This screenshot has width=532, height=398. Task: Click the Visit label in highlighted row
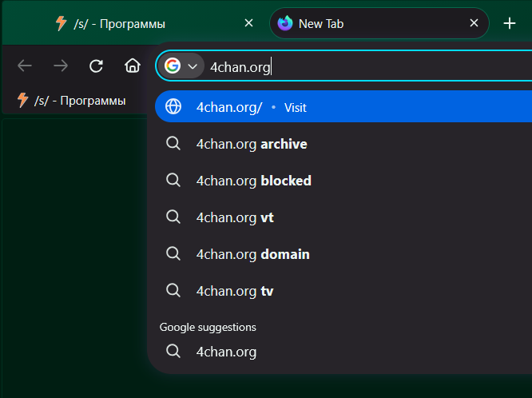(x=296, y=108)
